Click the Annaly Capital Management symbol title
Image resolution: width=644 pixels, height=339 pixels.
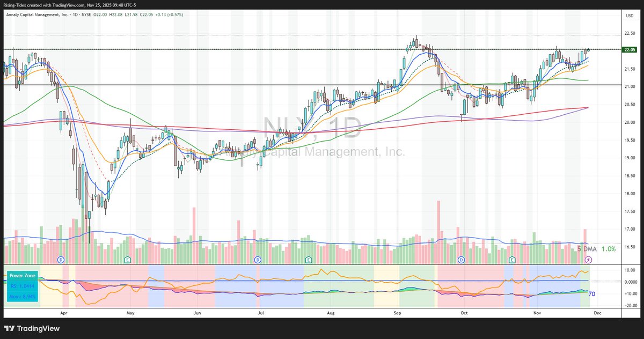coord(37,14)
